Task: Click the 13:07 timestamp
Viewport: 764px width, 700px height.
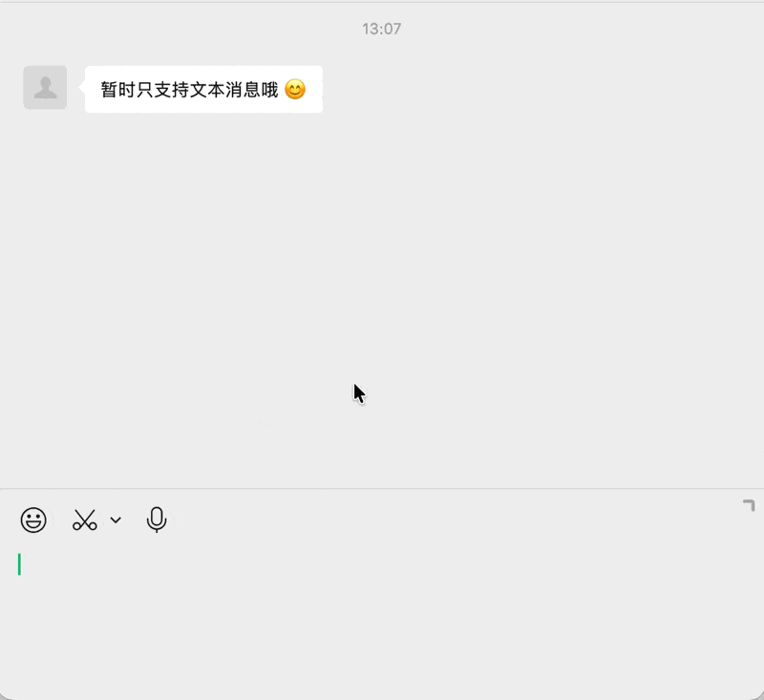Action: click(x=382, y=29)
